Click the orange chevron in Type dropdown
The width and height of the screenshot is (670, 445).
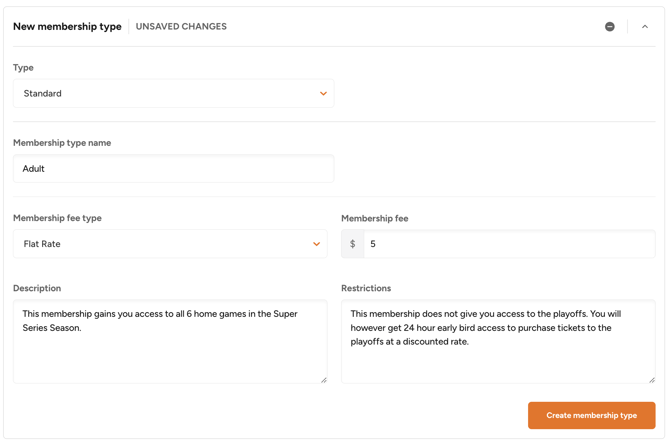coord(323,94)
